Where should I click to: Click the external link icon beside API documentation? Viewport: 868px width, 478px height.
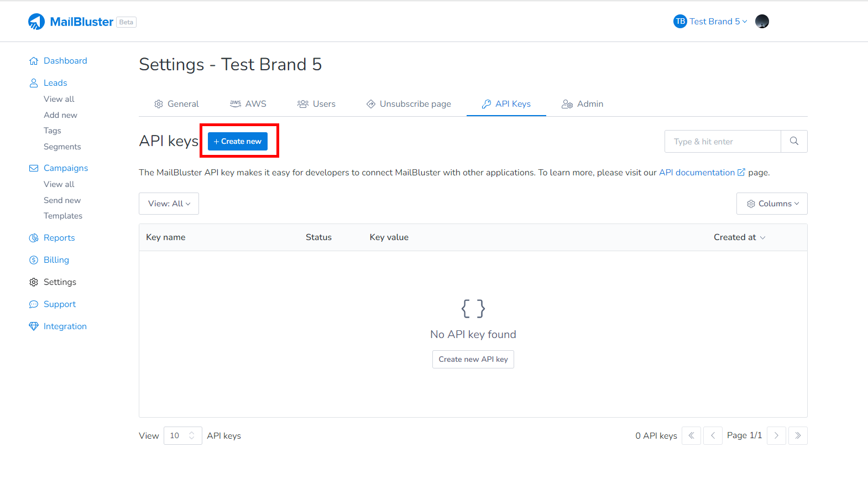(741, 173)
